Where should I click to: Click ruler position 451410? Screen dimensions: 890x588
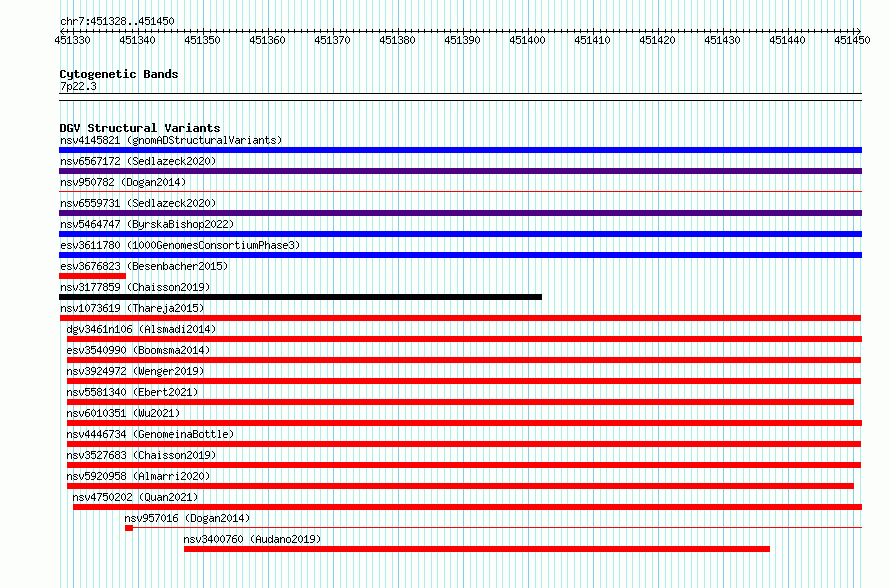tap(592, 40)
